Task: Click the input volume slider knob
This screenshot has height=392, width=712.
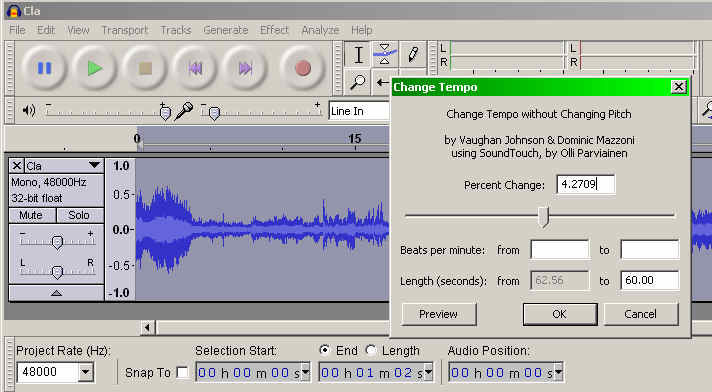Action: point(214,113)
